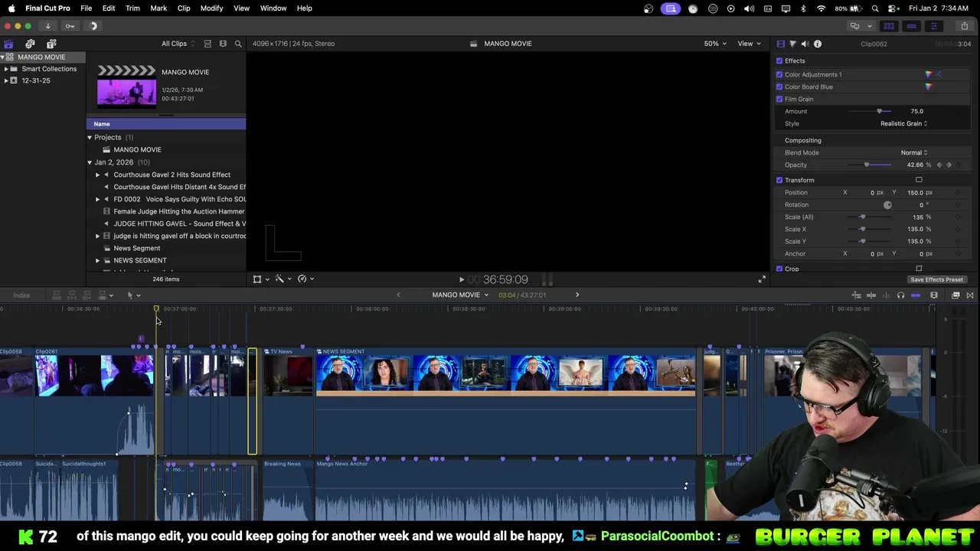Select the Video inspector tab icon
The width and height of the screenshot is (980, 551).
780,44
